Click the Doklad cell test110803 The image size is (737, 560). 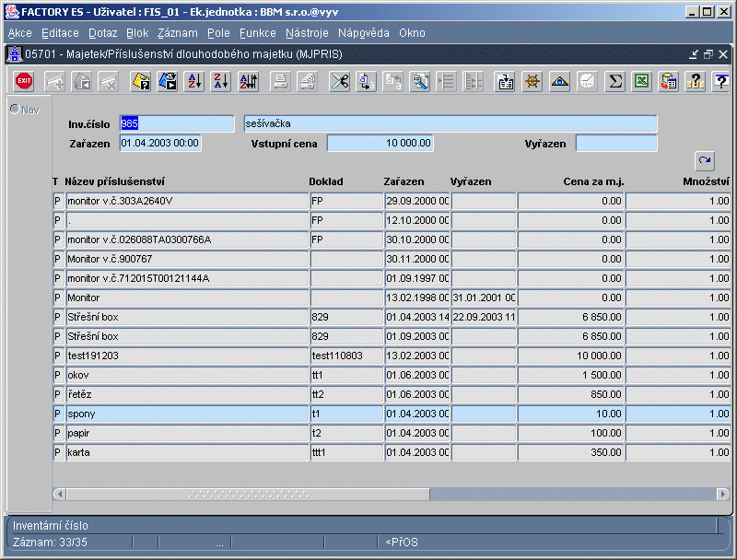346,356
